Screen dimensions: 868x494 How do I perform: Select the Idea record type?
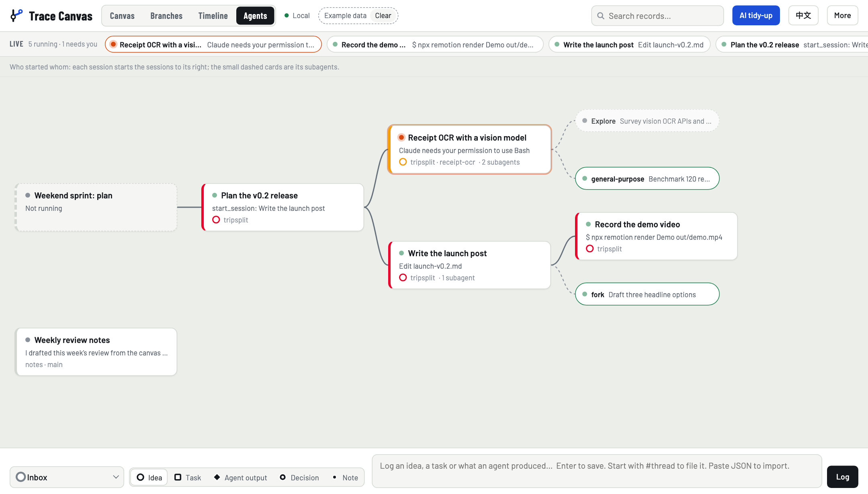click(149, 477)
